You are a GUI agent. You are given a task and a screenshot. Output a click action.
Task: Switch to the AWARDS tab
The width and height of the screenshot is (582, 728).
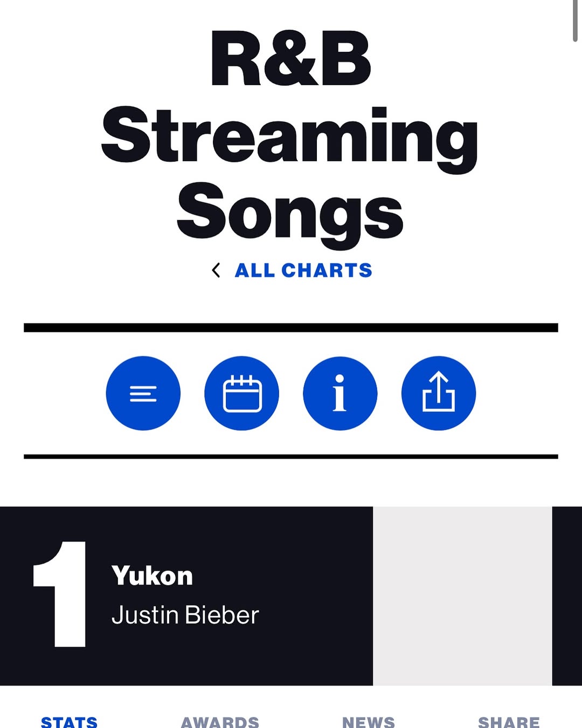pyautogui.click(x=220, y=722)
